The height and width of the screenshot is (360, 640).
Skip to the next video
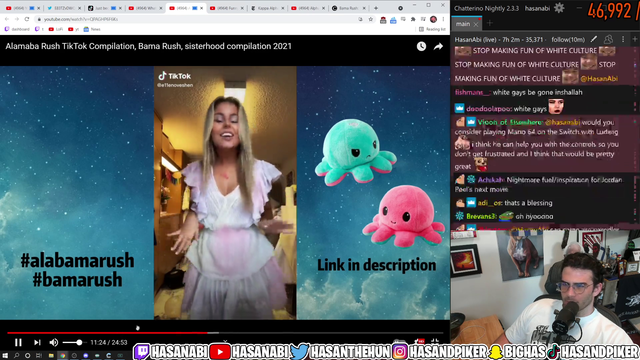(x=37, y=342)
